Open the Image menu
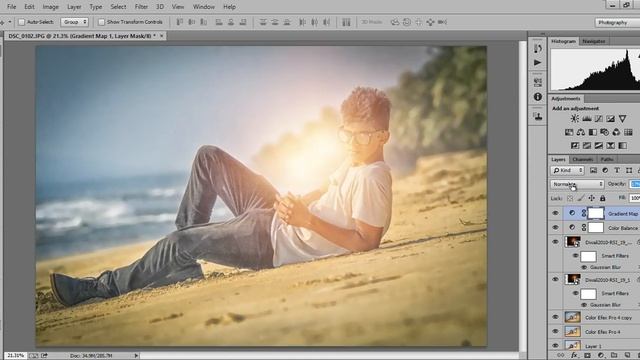The image size is (640, 360). (51, 7)
